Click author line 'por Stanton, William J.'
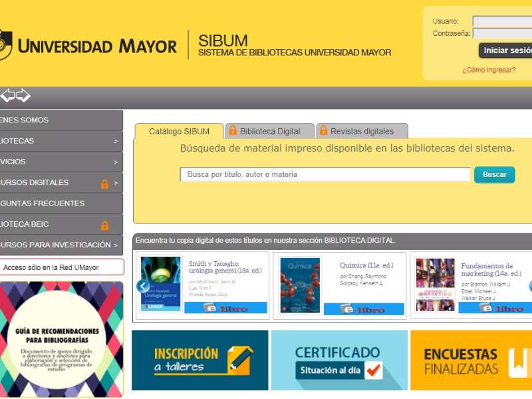The image size is (532, 399). tap(485, 285)
